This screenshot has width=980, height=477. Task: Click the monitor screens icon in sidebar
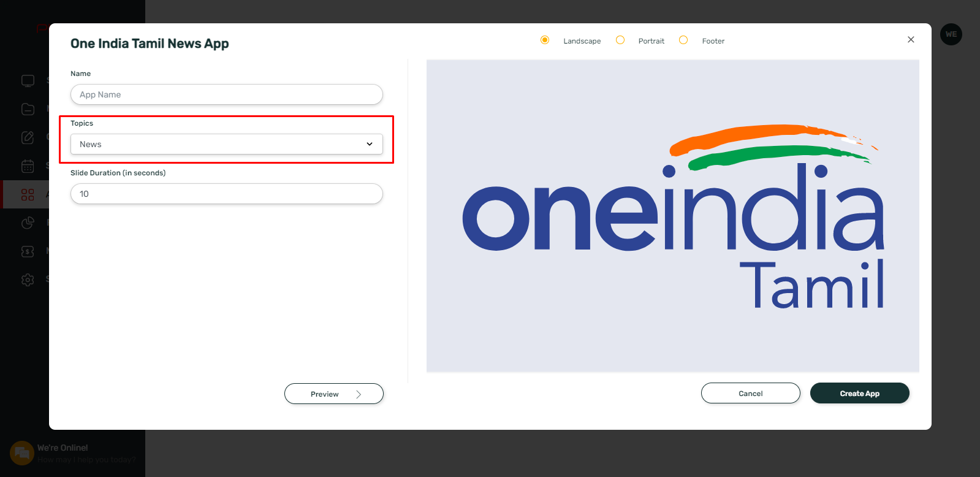pos(28,80)
